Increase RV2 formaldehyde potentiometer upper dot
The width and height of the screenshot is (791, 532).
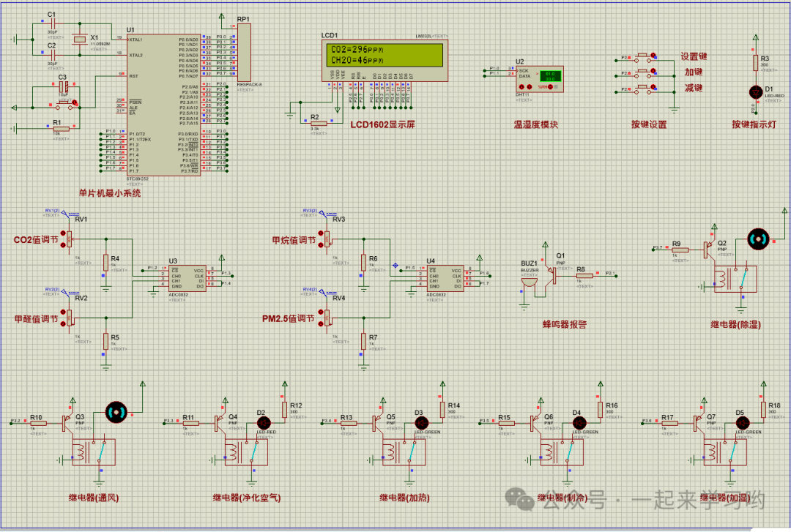63,312
